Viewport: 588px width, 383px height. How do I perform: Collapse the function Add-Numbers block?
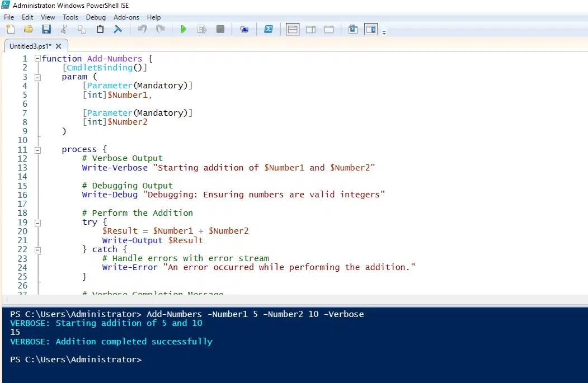[x=37, y=59]
